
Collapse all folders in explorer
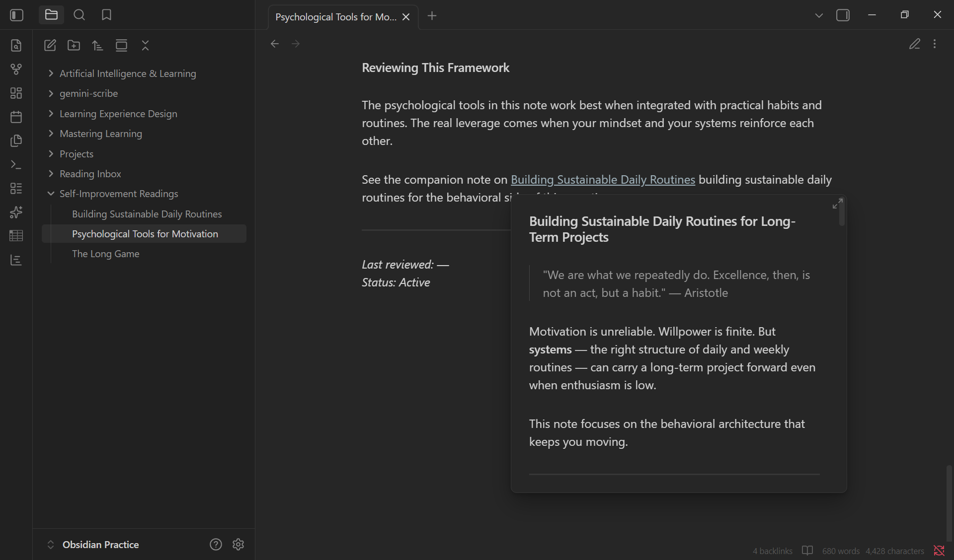145,45
